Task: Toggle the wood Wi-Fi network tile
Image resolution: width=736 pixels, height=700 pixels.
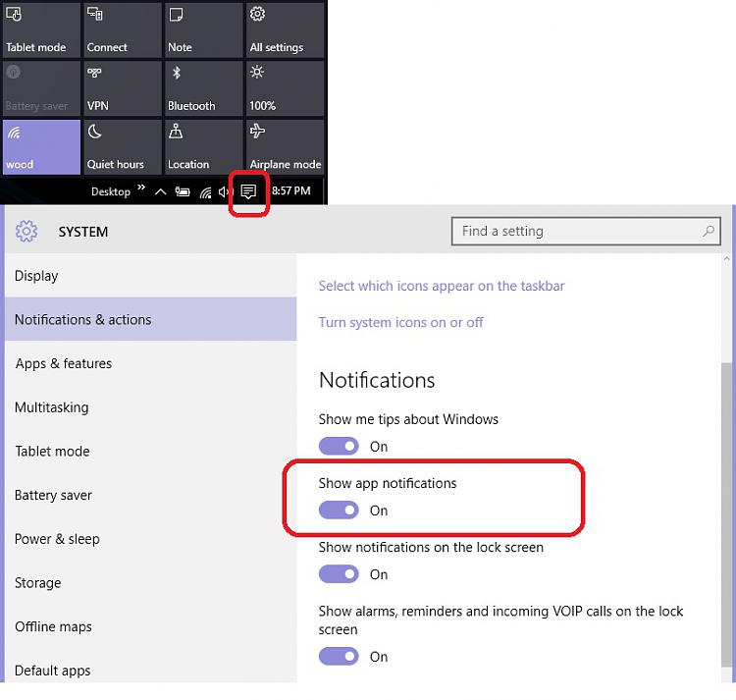Action: pyautogui.click(x=41, y=147)
